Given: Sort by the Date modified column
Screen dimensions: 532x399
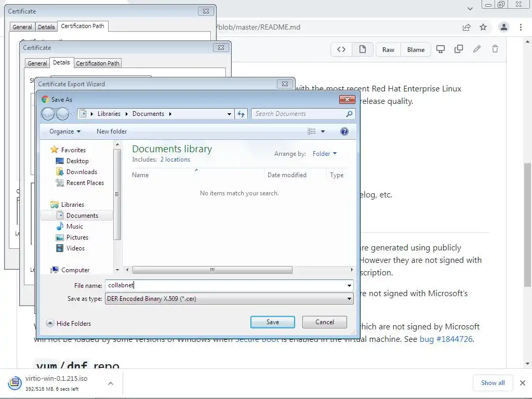Looking at the screenshot, I should point(287,175).
